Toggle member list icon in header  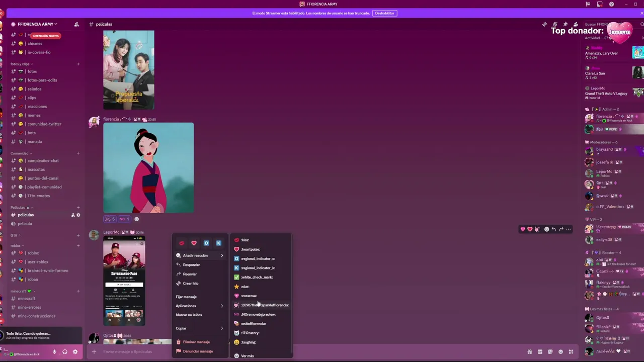576,24
